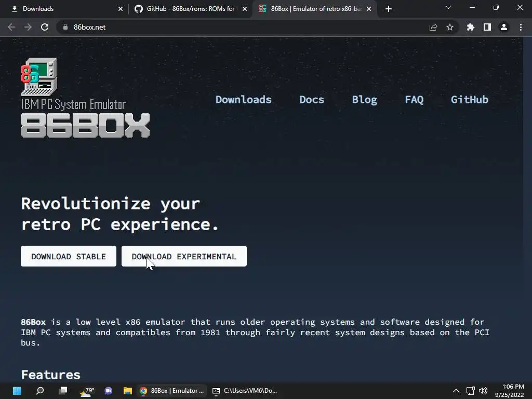Viewport: 532px width, 399px height.
Task: Open Windows taskbar search
Action: tap(40, 391)
